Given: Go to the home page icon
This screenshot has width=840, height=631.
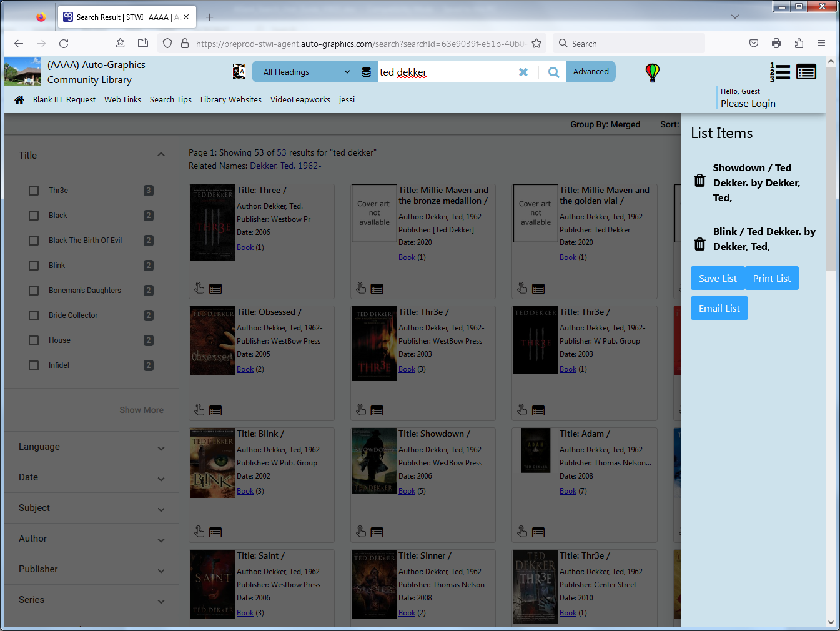Looking at the screenshot, I should point(19,100).
